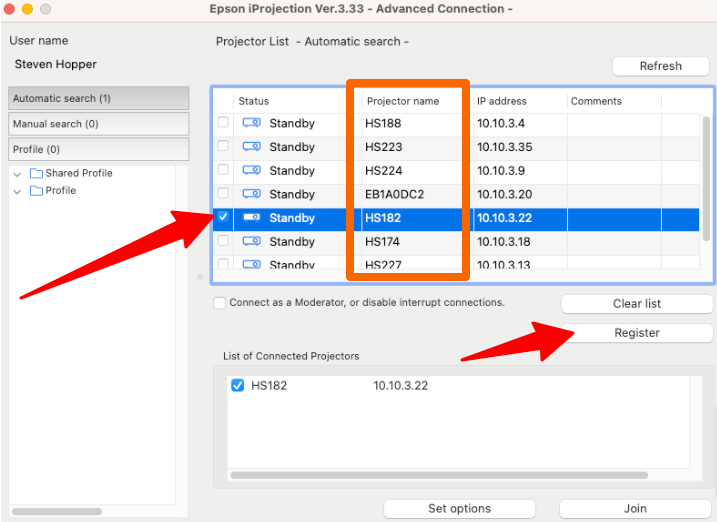Click the projector icon in the HS174 row
Viewport: 717px width, 522px height.
click(x=251, y=241)
